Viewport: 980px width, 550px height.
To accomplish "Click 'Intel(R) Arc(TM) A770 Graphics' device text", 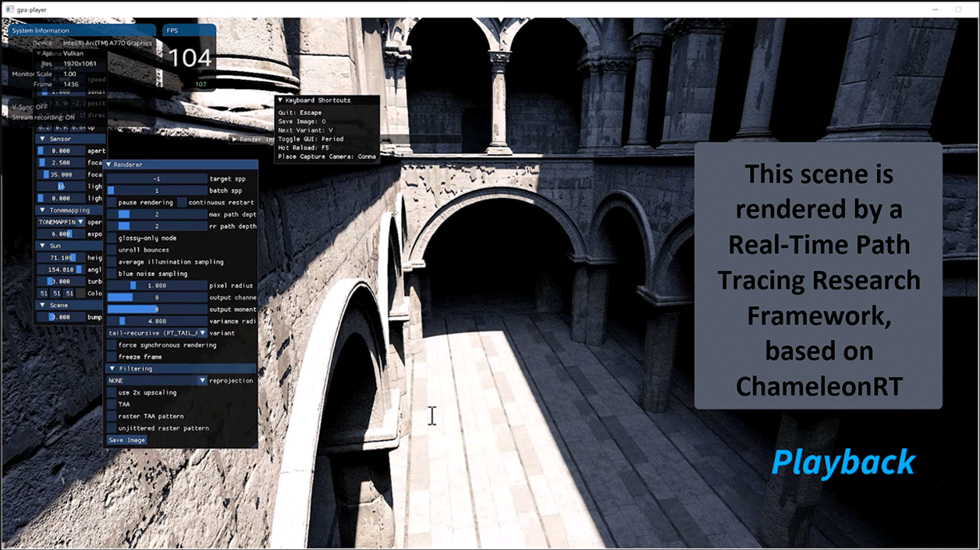I will pos(107,43).
